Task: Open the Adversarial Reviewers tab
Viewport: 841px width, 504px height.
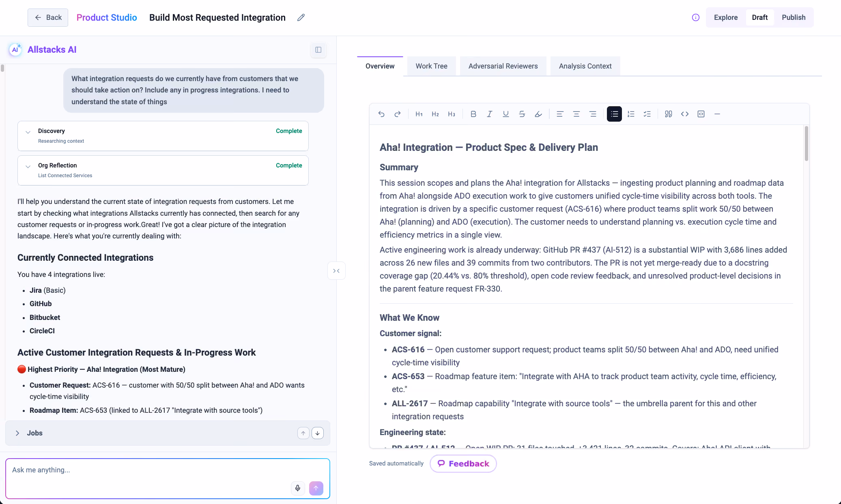Action: tap(503, 66)
